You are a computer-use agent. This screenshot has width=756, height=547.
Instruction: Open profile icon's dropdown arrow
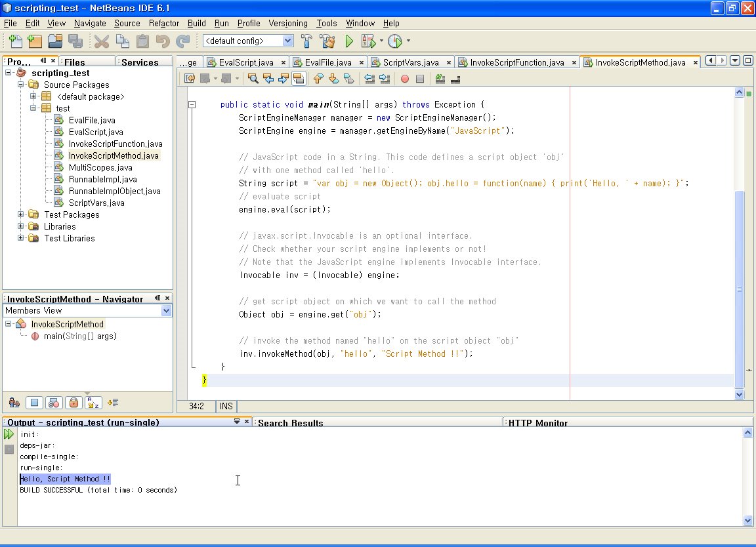click(x=408, y=41)
